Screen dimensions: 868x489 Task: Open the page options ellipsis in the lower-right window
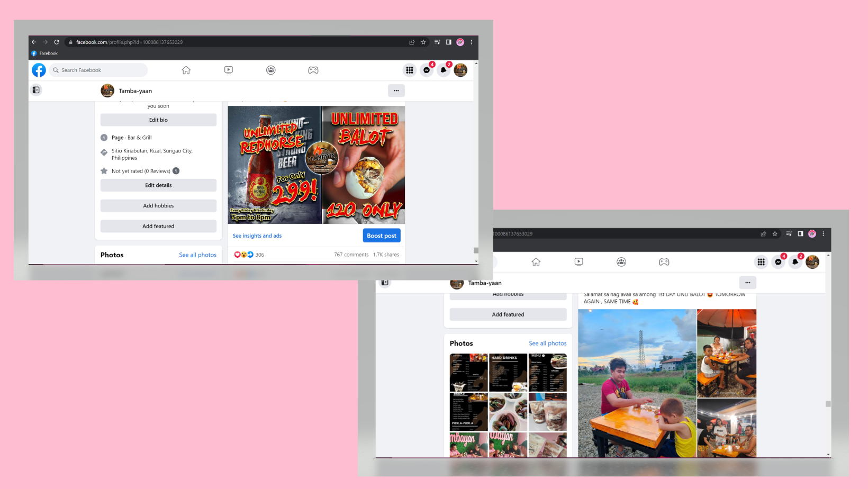tap(748, 283)
